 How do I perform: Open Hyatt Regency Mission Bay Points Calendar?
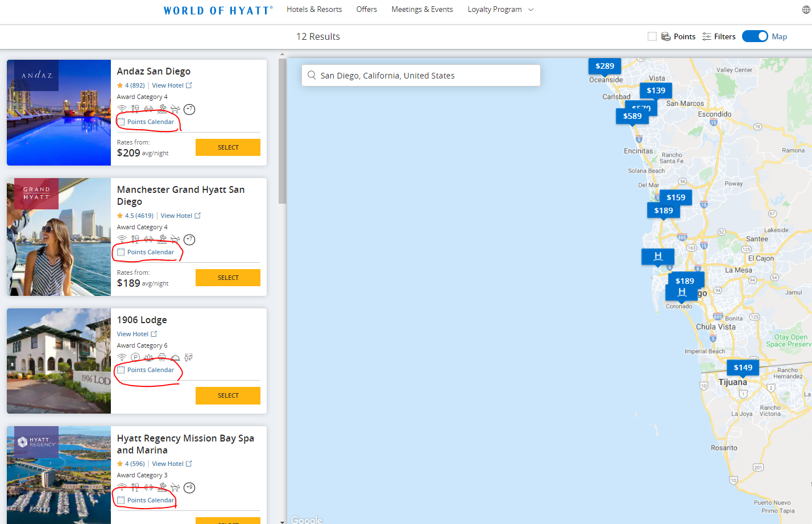click(146, 500)
